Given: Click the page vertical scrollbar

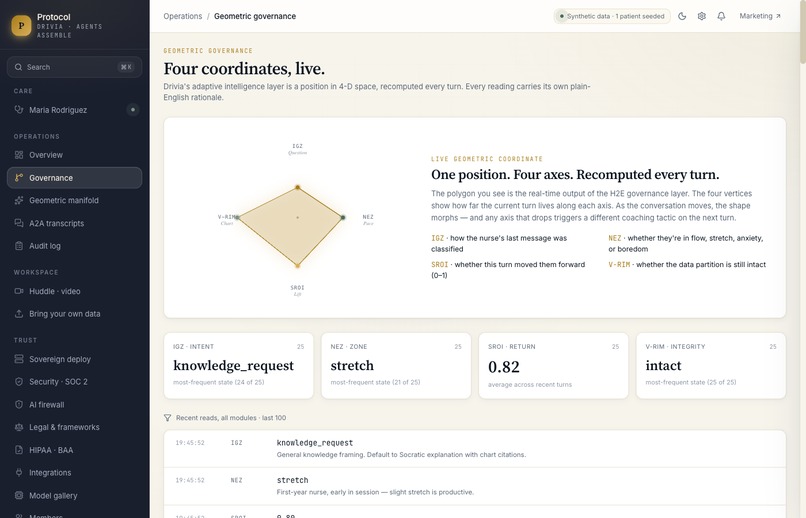Looking at the screenshot, I should click(x=802, y=31).
